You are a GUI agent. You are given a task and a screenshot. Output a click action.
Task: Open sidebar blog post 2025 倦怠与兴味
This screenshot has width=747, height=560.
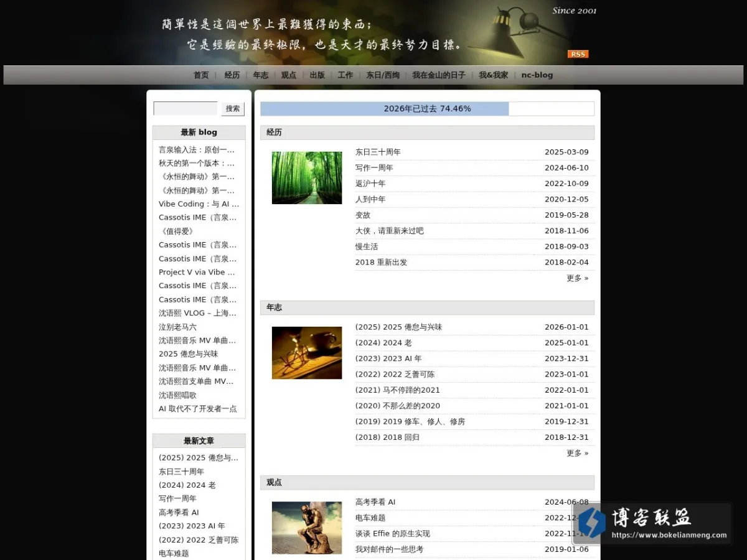click(x=189, y=354)
